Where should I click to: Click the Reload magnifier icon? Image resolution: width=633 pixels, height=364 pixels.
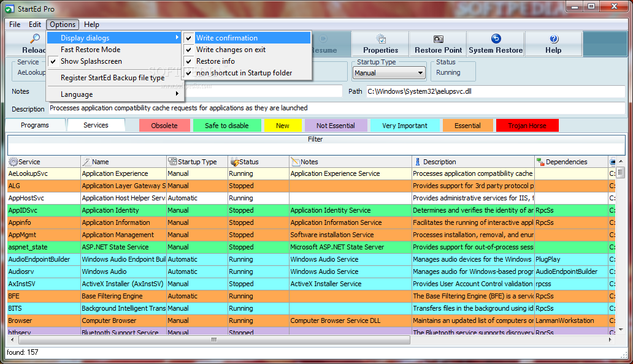(36, 39)
